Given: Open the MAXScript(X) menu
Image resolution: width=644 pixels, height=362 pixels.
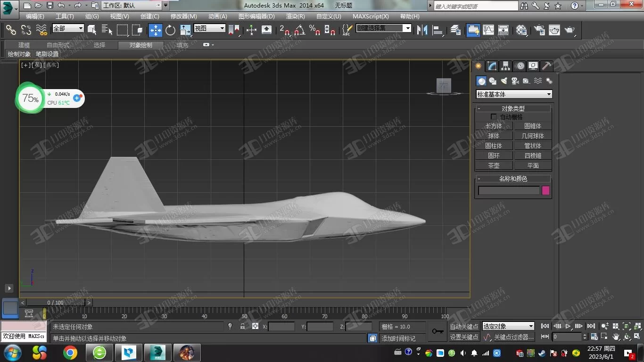Looking at the screenshot, I should point(371,16).
